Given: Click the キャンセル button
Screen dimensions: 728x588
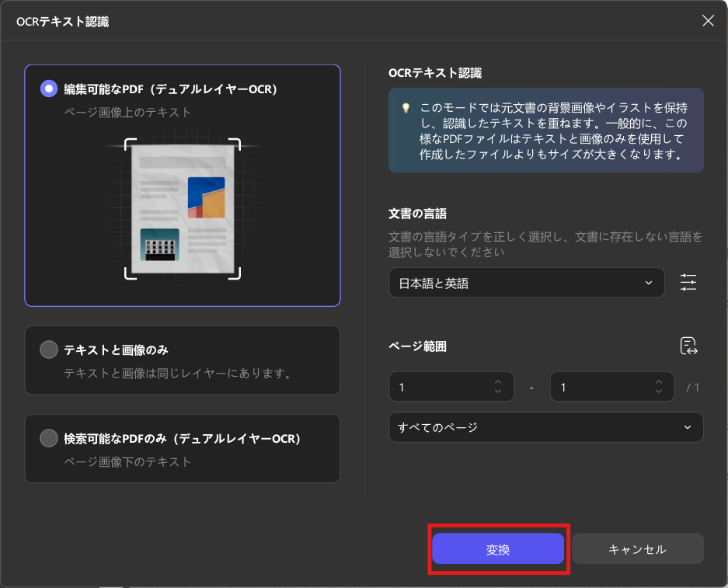Looking at the screenshot, I should [637, 549].
